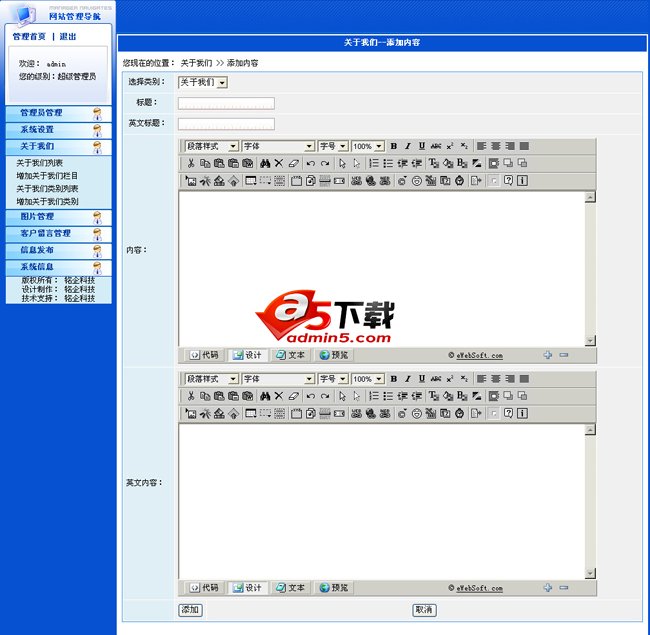Click eraser Remove Format icon in 内容 editor
This screenshot has height=635, width=650.
point(293,163)
